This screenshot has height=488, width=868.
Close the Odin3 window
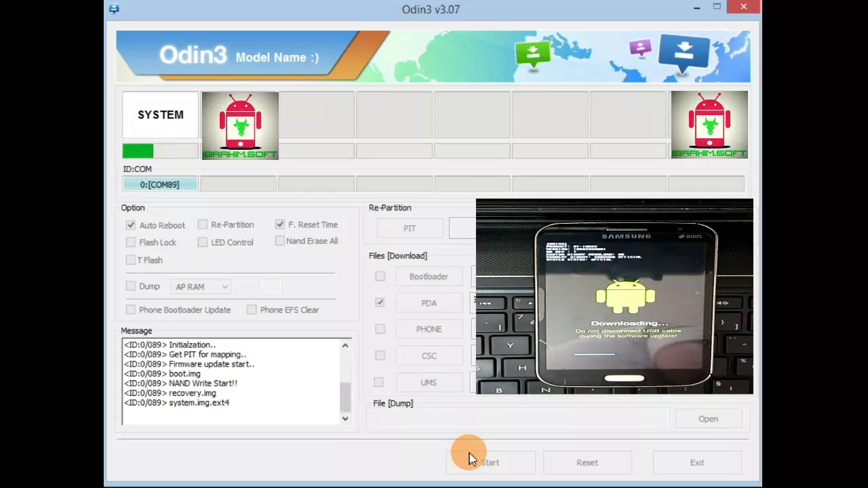coord(743,7)
